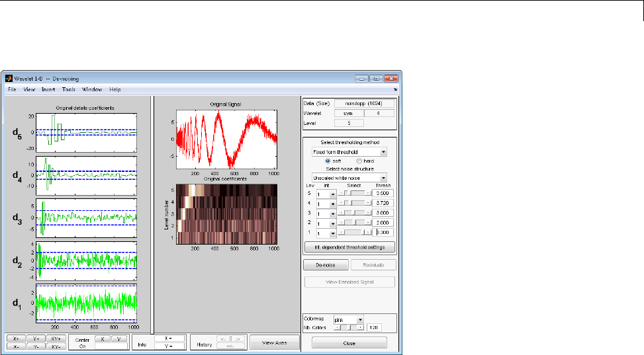Click the XY- zoom out button
This screenshot has width=644, height=355.
click(x=56, y=346)
